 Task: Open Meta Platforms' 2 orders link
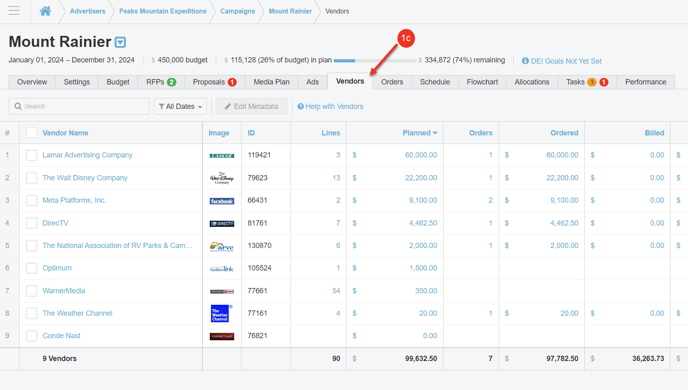(491, 200)
